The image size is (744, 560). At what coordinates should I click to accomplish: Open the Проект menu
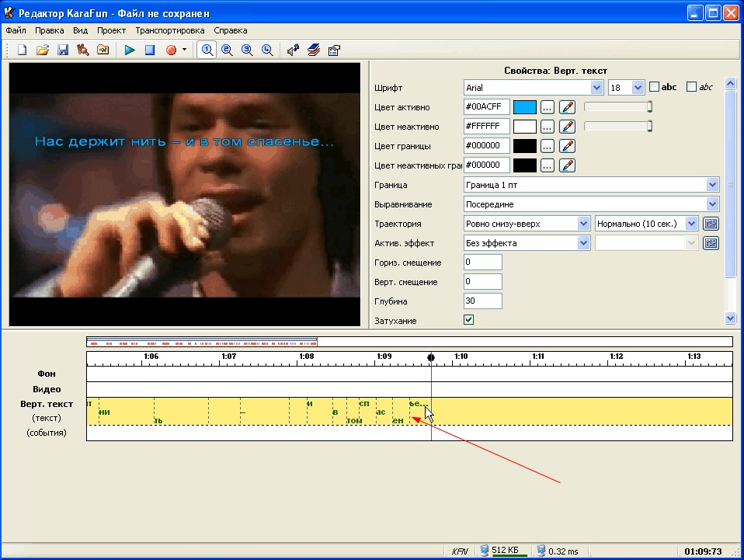pyautogui.click(x=112, y=30)
